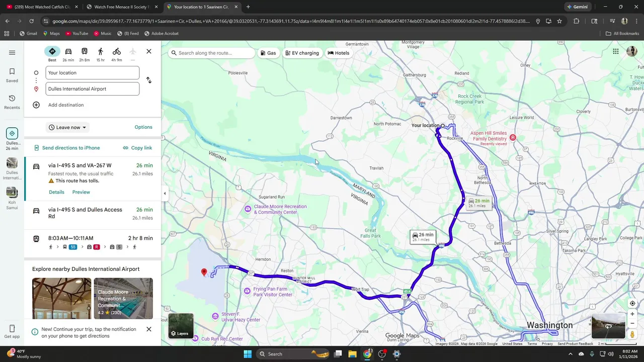
Task: Open Street View preview thumbnail
Action: coord(608,326)
